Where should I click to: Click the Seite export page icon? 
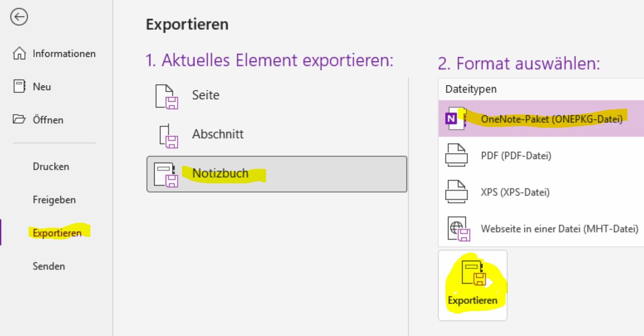pos(167,96)
